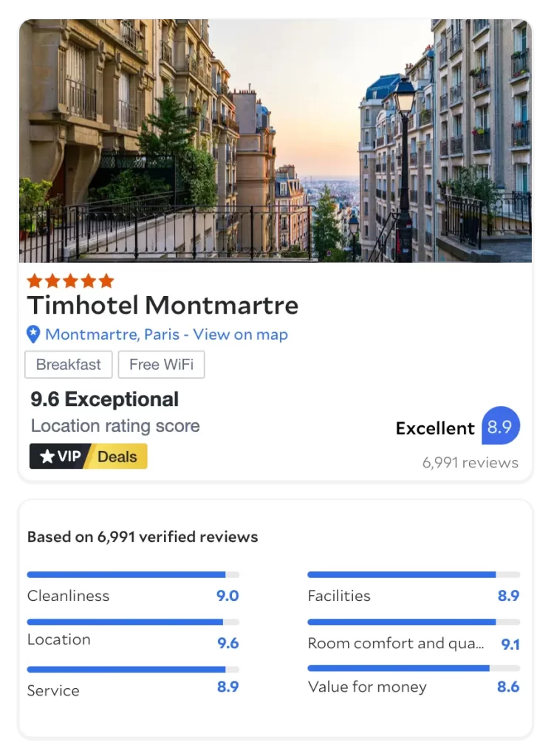Click the verified reviews heading
The image size is (551, 756).
click(x=143, y=537)
